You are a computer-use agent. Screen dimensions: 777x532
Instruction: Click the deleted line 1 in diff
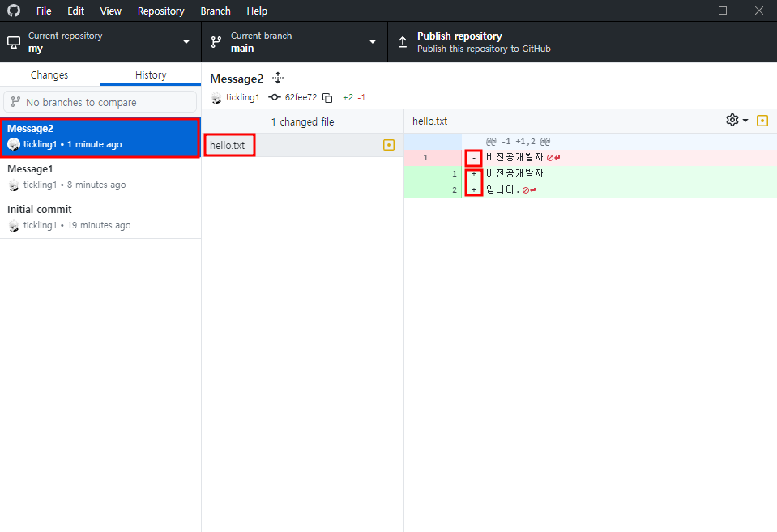pos(590,158)
